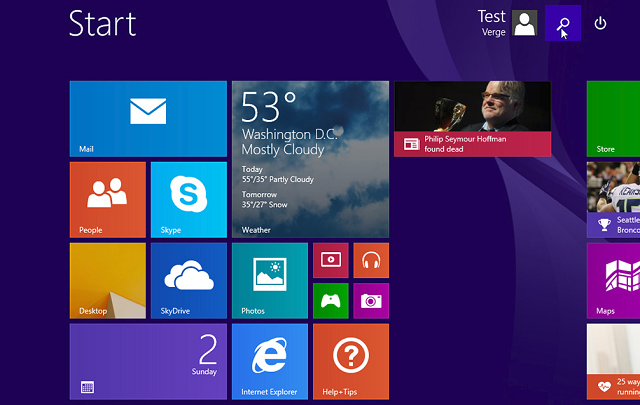Launch the Xbox Games tile
Viewport: 640px width, 405px height.
(330, 301)
